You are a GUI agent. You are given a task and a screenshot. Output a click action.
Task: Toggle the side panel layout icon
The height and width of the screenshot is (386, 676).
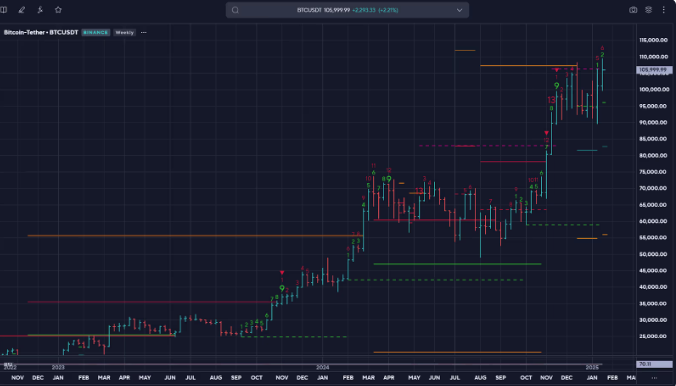(x=3, y=10)
